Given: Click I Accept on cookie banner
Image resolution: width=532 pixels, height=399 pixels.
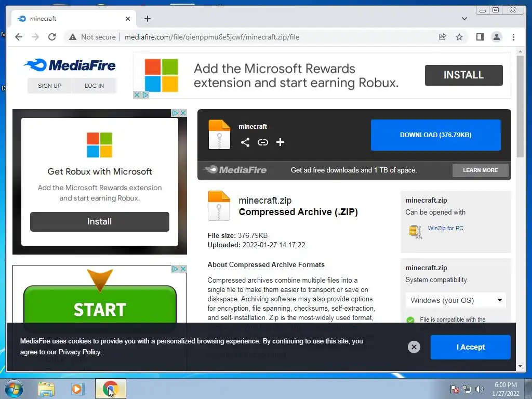Looking at the screenshot, I should tap(470, 347).
